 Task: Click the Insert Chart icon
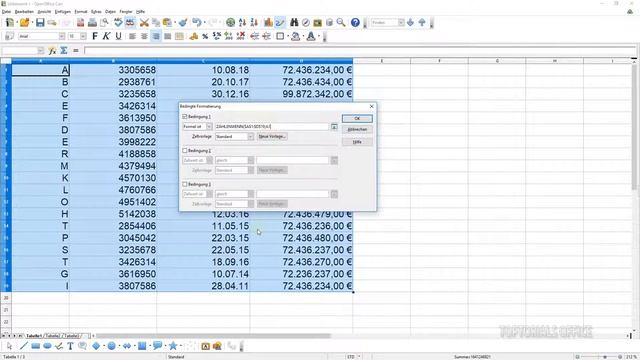268,22
